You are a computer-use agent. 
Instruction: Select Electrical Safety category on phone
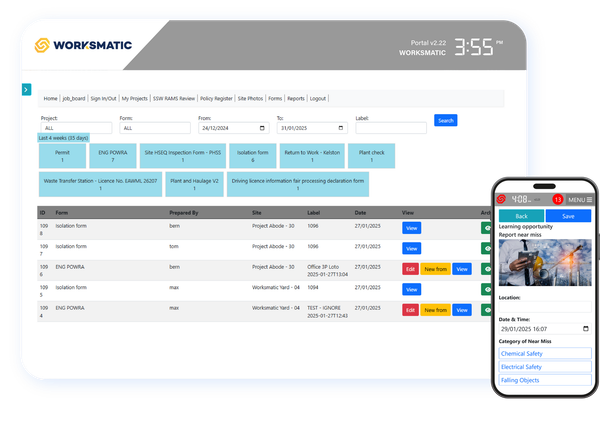coord(545,367)
